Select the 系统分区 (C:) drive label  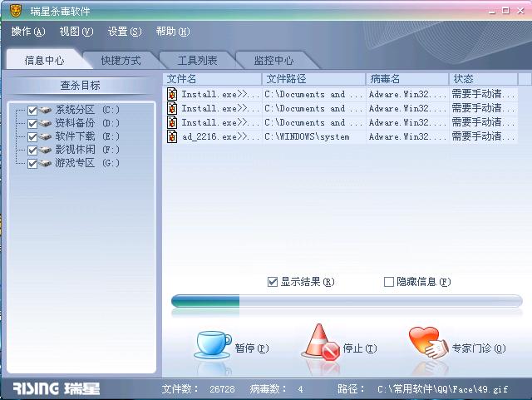point(87,110)
